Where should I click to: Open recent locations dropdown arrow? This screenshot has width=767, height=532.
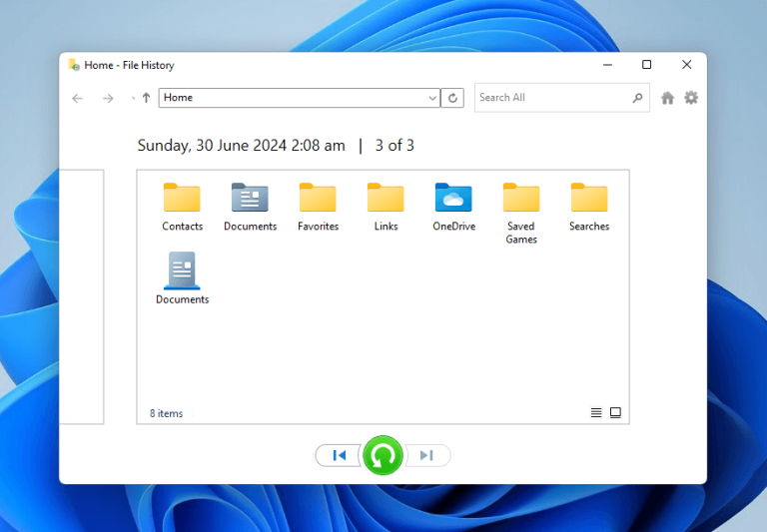133,98
